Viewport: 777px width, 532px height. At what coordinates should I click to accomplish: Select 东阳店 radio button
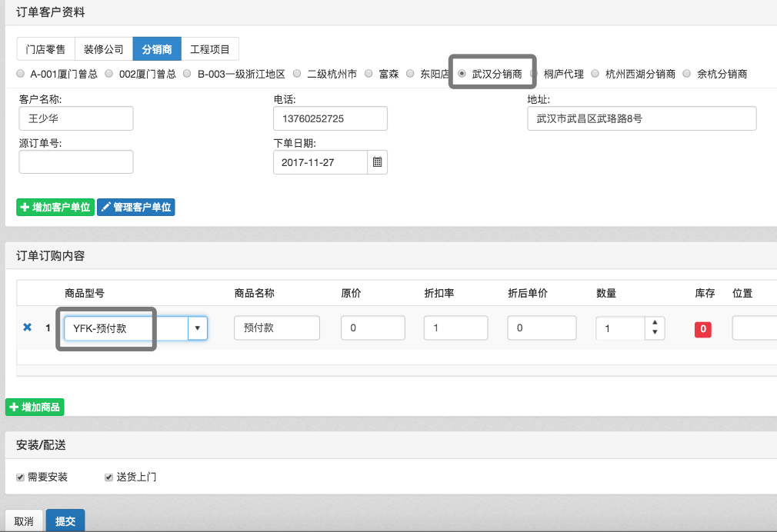coord(410,73)
